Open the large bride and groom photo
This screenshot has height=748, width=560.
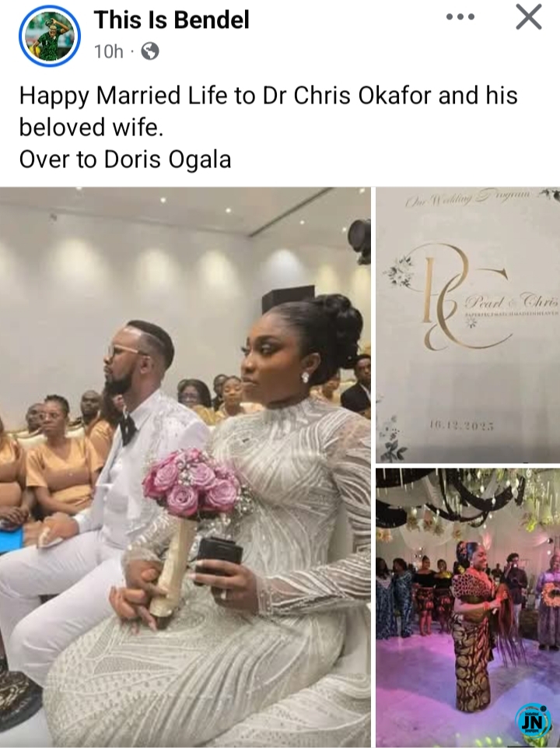[x=185, y=467]
